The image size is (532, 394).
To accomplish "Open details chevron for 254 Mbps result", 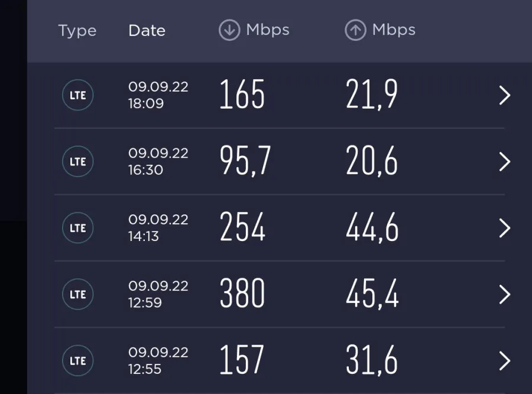I will point(505,228).
